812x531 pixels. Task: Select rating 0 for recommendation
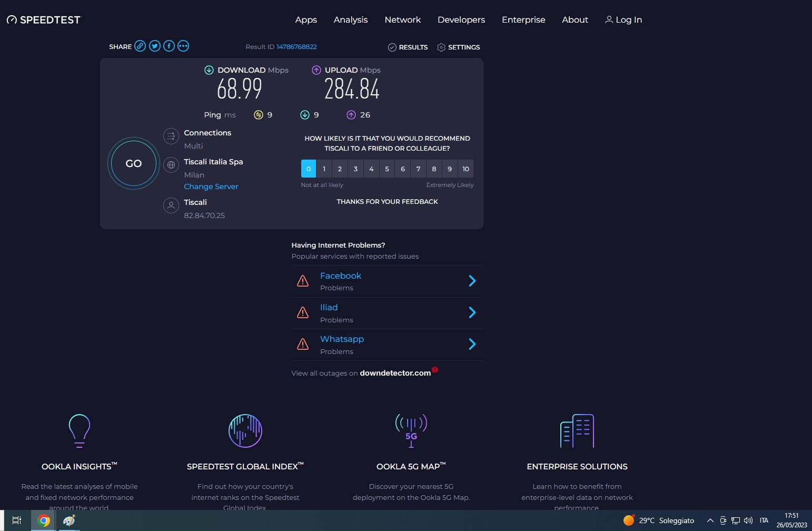309,169
